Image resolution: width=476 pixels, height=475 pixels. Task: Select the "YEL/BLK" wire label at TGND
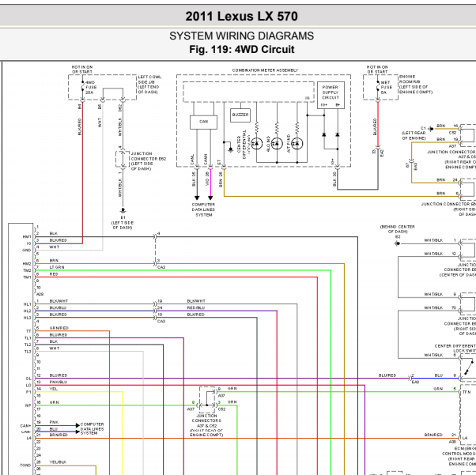(x=58, y=462)
